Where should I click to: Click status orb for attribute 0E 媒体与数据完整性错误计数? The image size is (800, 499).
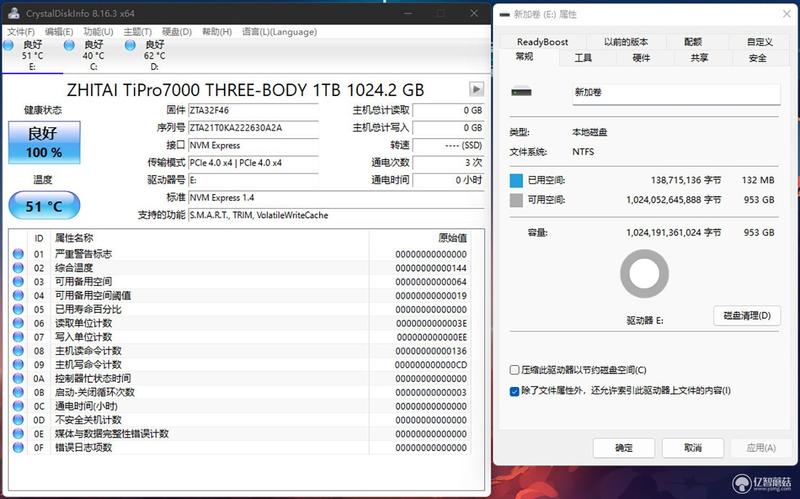tap(18, 434)
